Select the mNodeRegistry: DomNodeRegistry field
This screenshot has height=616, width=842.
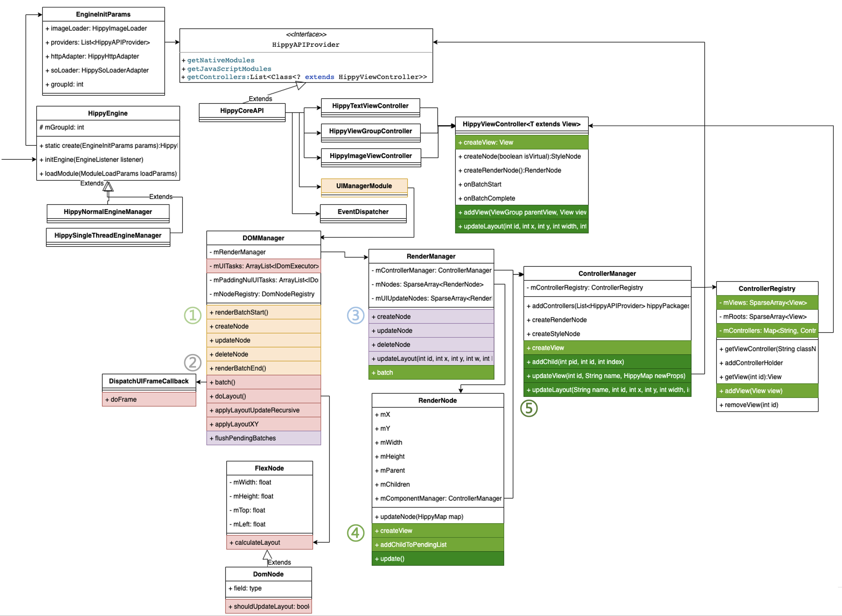pyautogui.click(x=264, y=294)
